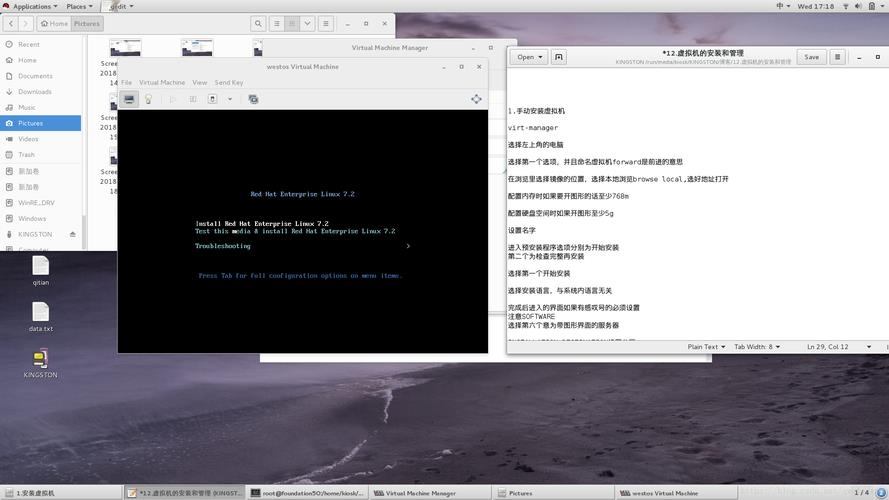The height and width of the screenshot is (500, 889).
Task: Select Pictures in the Files sidebar
Action: click(x=41, y=123)
